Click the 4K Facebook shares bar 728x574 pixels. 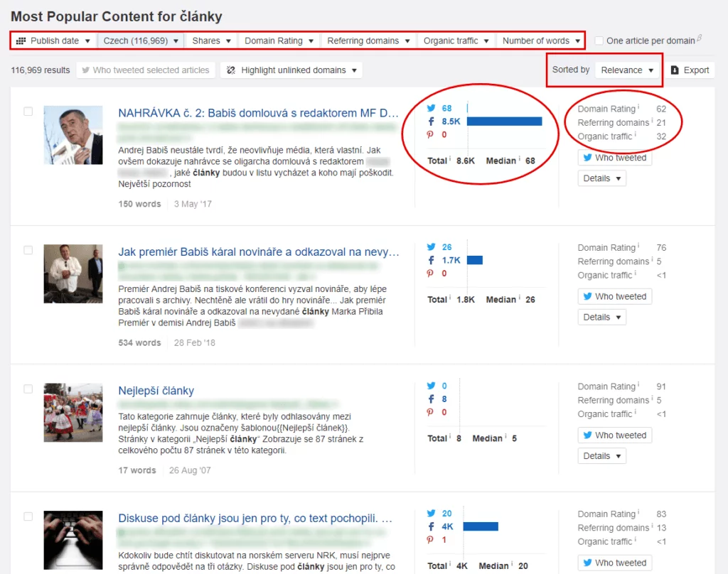click(x=481, y=526)
